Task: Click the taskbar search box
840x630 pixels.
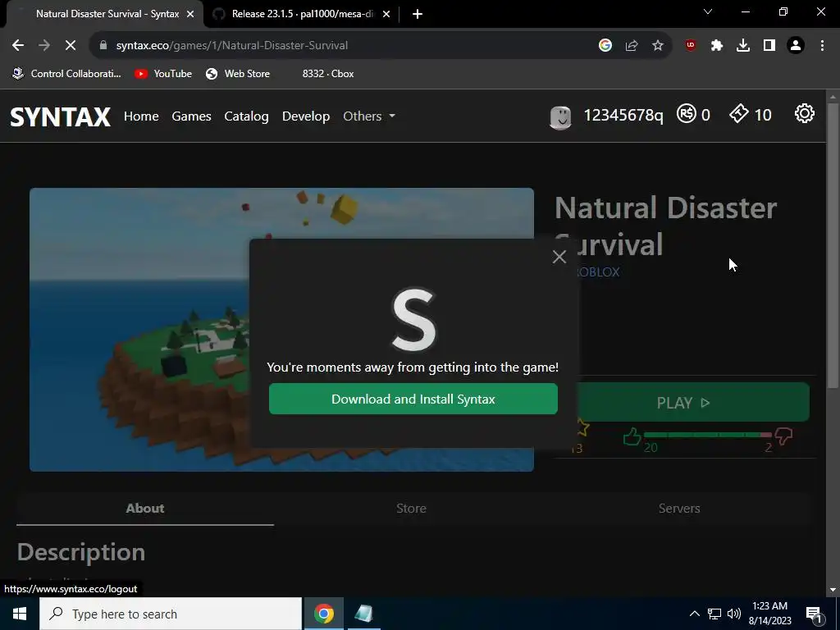Action: pos(171,614)
